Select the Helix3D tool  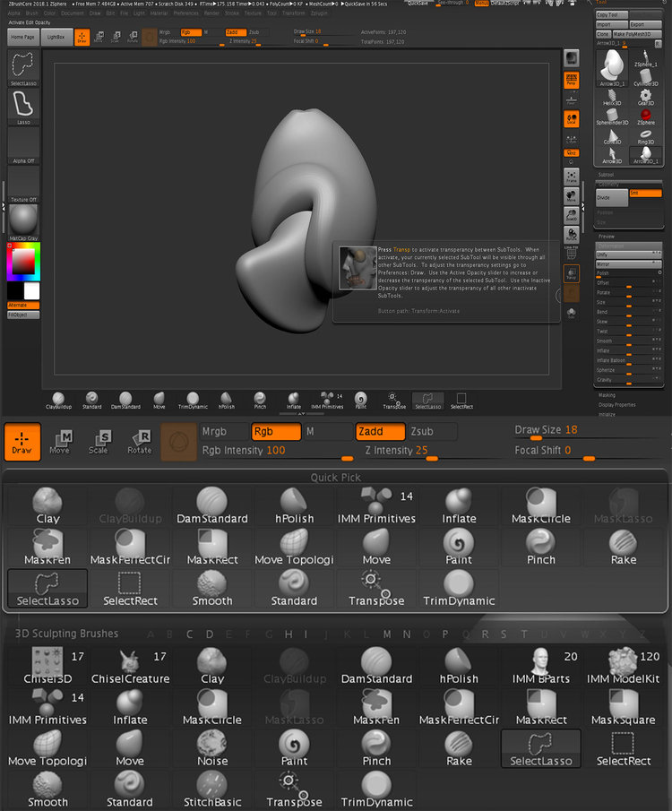click(612, 98)
